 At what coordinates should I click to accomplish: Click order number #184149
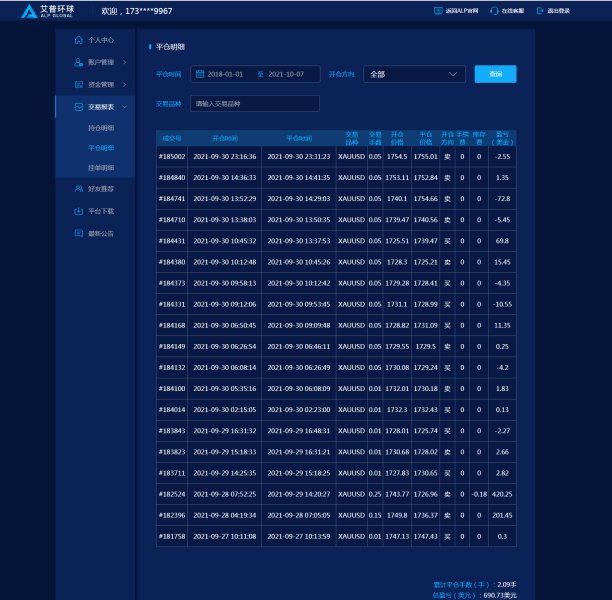pos(172,346)
